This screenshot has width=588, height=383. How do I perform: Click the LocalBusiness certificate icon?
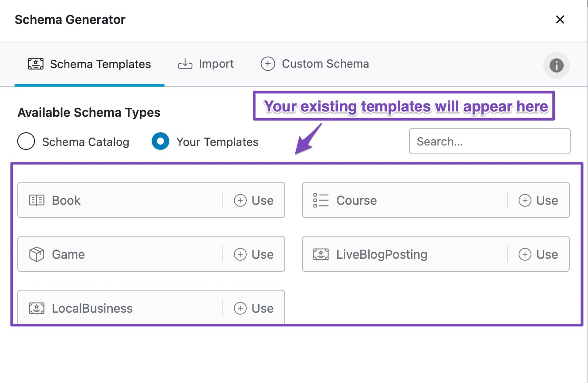pyautogui.click(x=37, y=308)
